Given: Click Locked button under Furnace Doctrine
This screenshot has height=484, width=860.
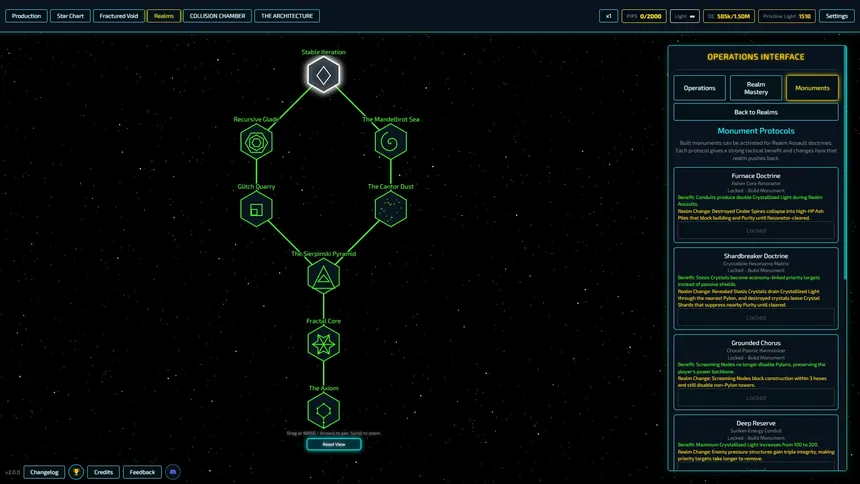Looking at the screenshot, I should [x=756, y=230].
